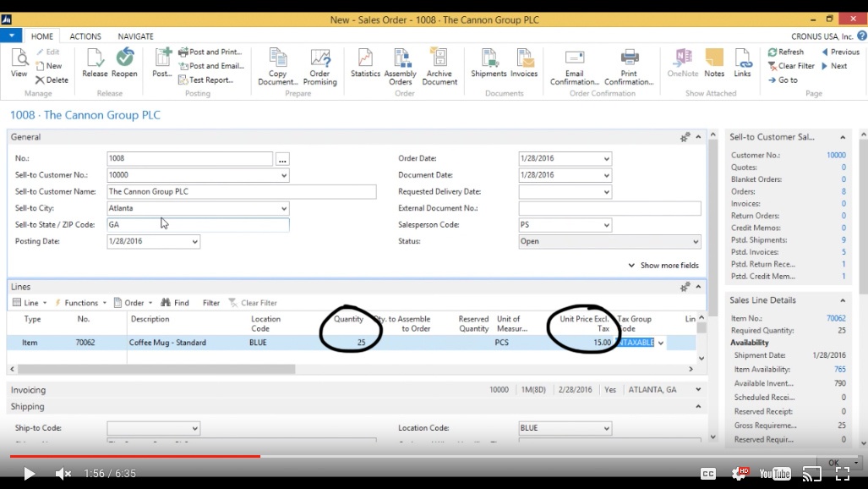This screenshot has height=489, width=868.
Task: Open the Posting Date dropdown
Action: pyautogui.click(x=195, y=242)
